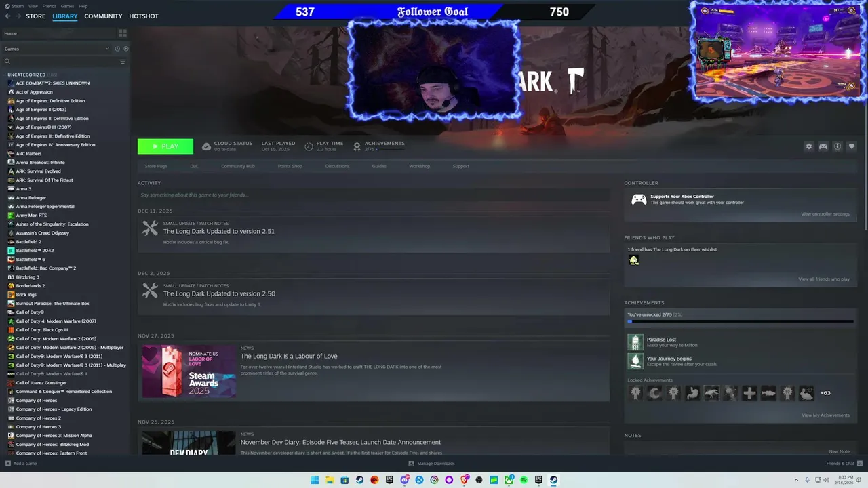The image size is (868, 488).
Task: Switch to library collections grid view
Action: click(x=123, y=33)
